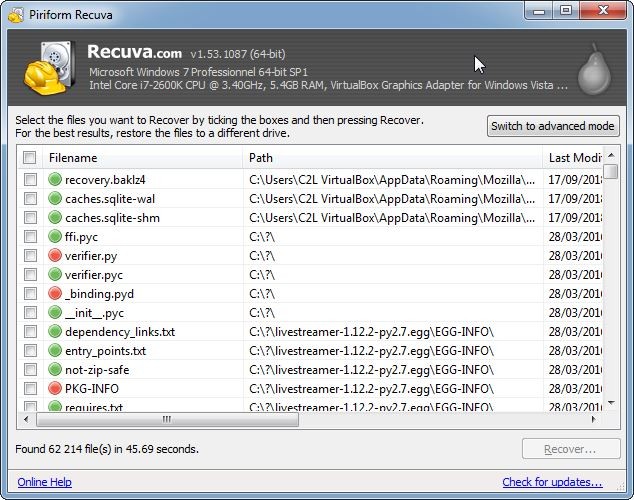The height and width of the screenshot is (500, 634).
Task: Tick the checkbox for entry_points.txt
Action: (x=30, y=350)
